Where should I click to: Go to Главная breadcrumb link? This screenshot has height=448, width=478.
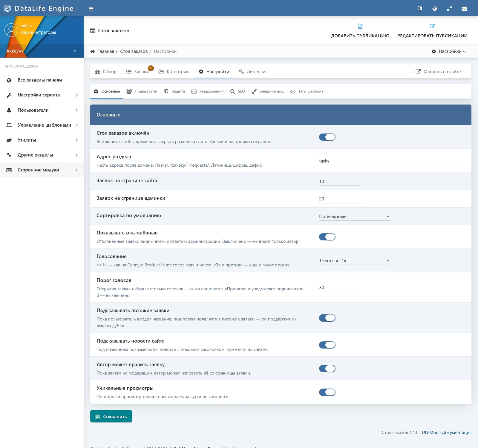click(106, 51)
